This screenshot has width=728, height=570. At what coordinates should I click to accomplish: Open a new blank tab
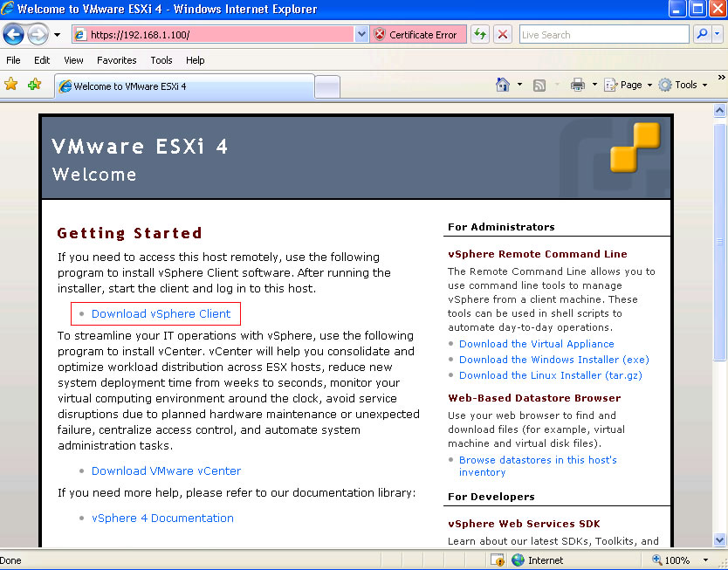pyautogui.click(x=327, y=86)
